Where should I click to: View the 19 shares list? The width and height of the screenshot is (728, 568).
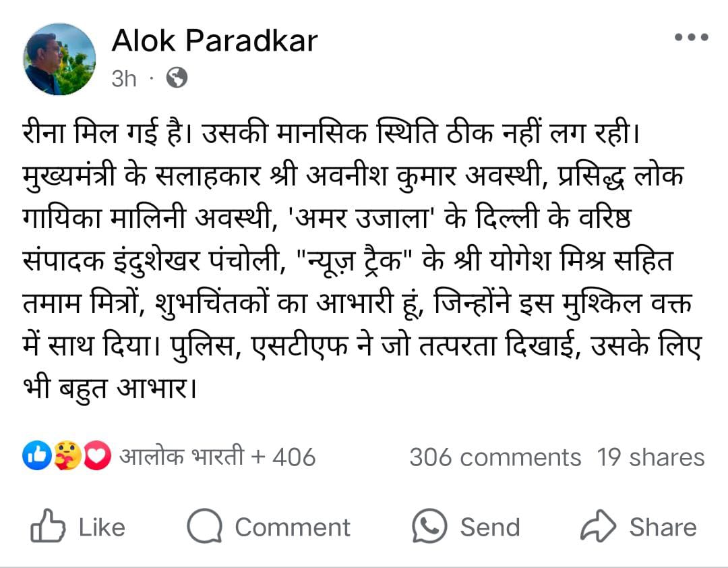pos(650,457)
